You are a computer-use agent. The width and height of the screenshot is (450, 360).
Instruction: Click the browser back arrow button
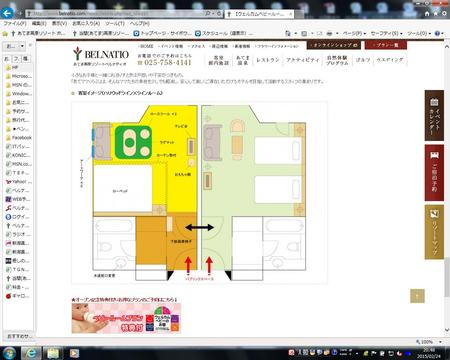[7, 13]
